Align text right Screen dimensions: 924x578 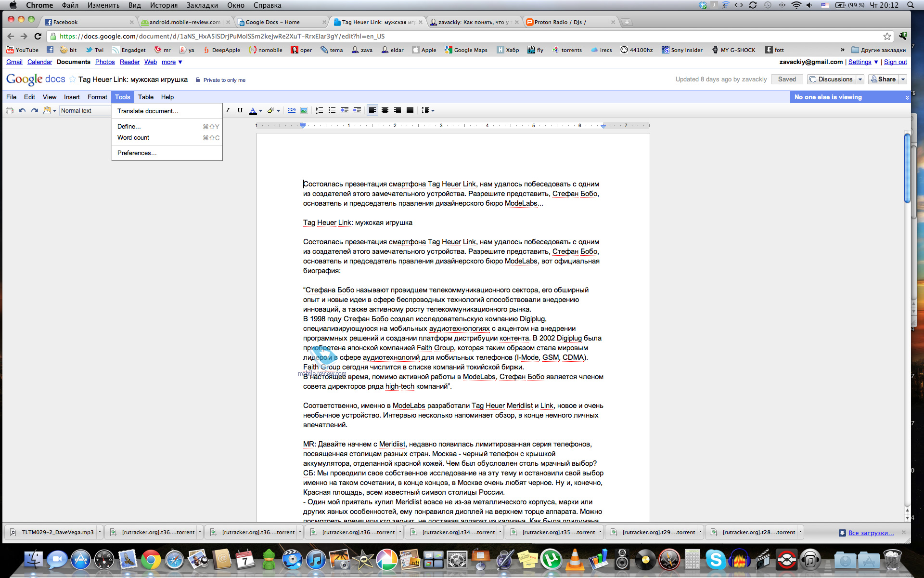[x=398, y=110]
